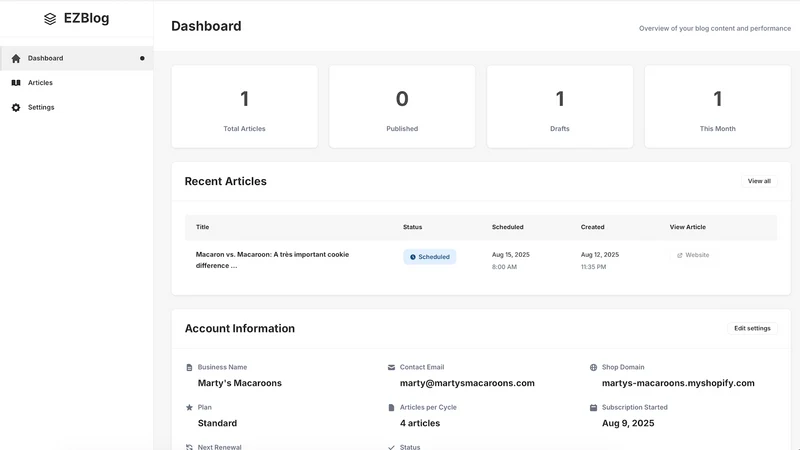Click the Marty's Macaroons business name
The image size is (800, 450).
240,383
